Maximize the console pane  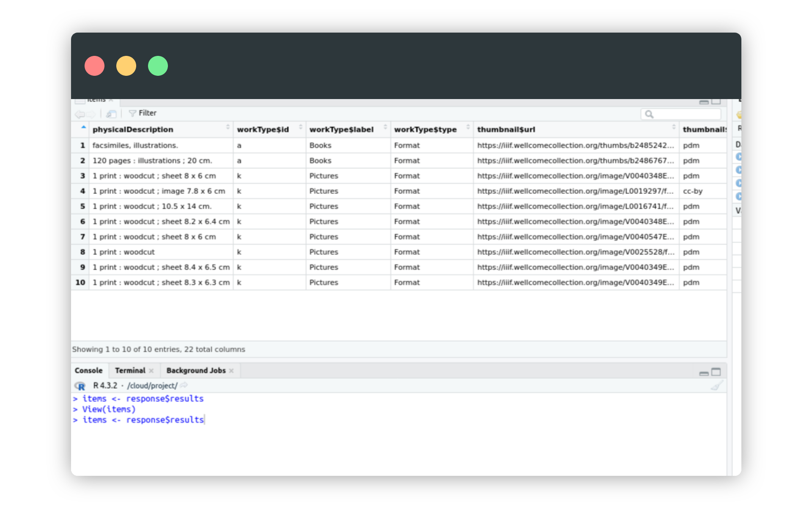pyautogui.click(x=716, y=372)
